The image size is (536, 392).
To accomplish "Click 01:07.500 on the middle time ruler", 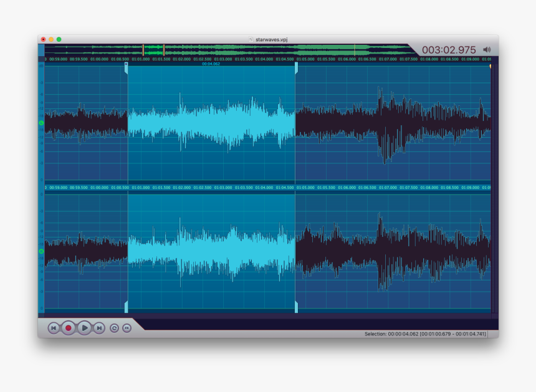I will tap(408, 188).
